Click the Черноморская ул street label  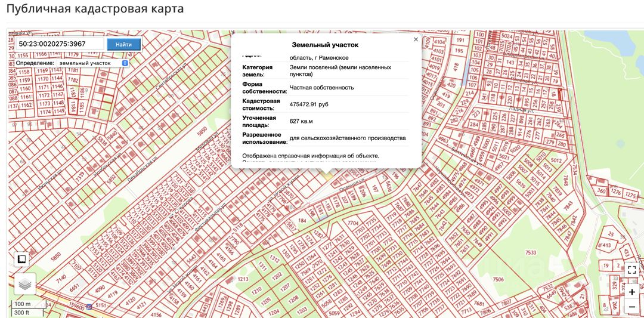point(450,183)
